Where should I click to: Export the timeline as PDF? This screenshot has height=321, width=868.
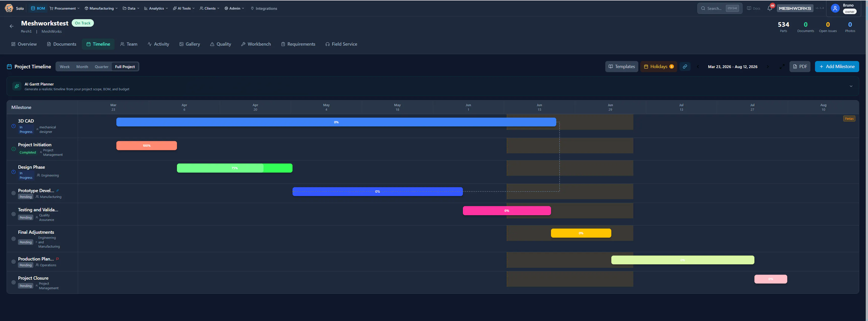tap(800, 67)
